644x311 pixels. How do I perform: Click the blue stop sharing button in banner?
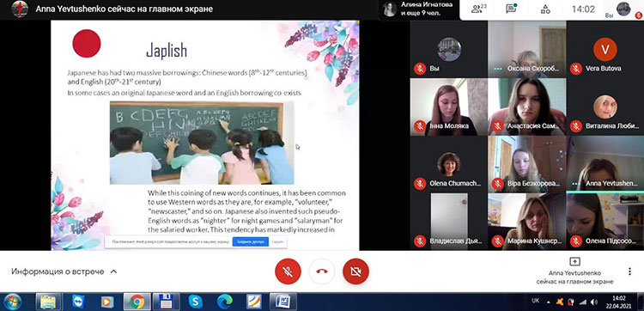pos(251,242)
